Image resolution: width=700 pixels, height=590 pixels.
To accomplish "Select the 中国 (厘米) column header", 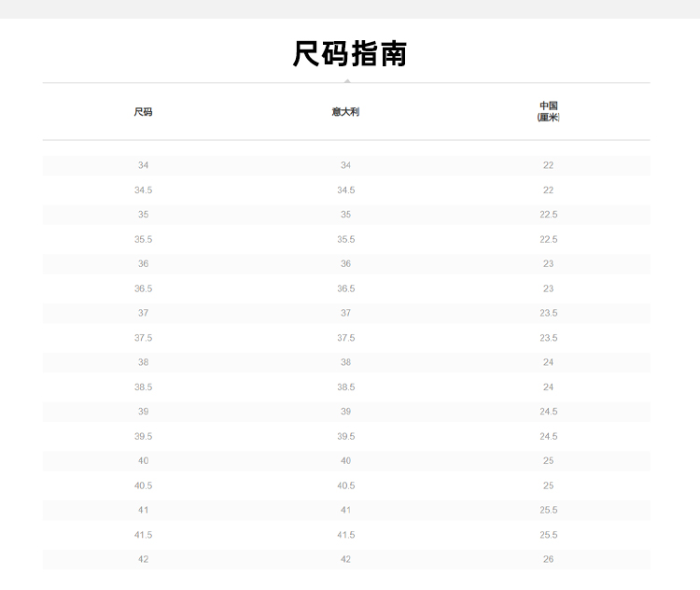I will click(548, 112).
